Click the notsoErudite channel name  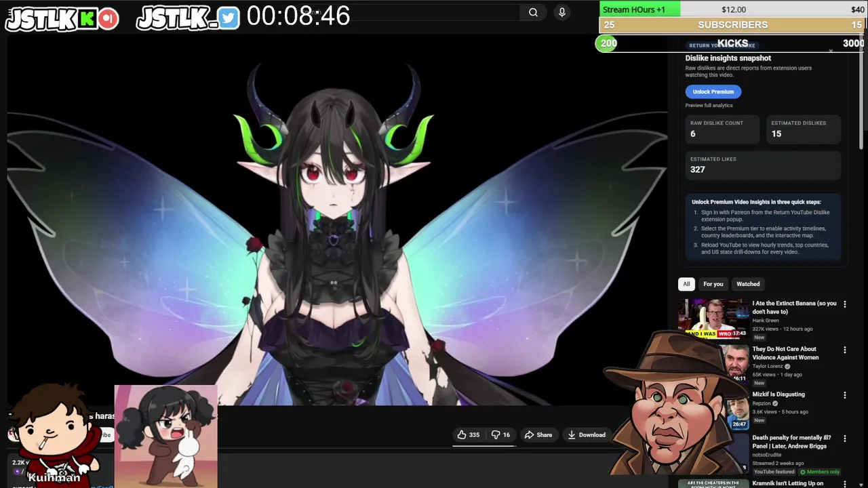[x=766, y=455]
